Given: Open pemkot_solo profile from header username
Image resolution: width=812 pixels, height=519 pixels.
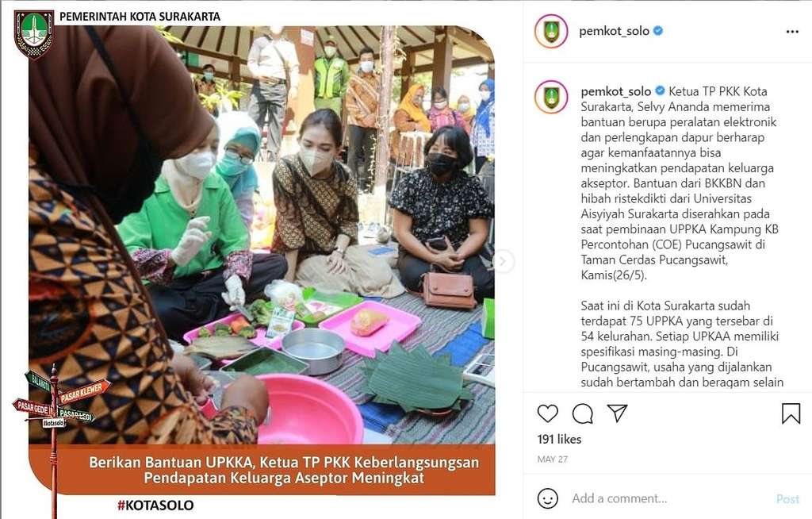Looking at the screenshot, I should pos(614,31).
